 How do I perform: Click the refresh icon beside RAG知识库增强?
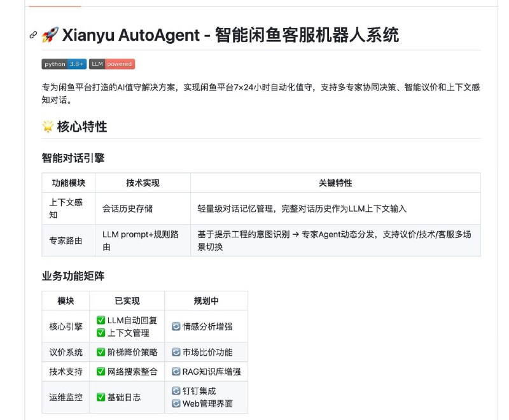(176, 372)
